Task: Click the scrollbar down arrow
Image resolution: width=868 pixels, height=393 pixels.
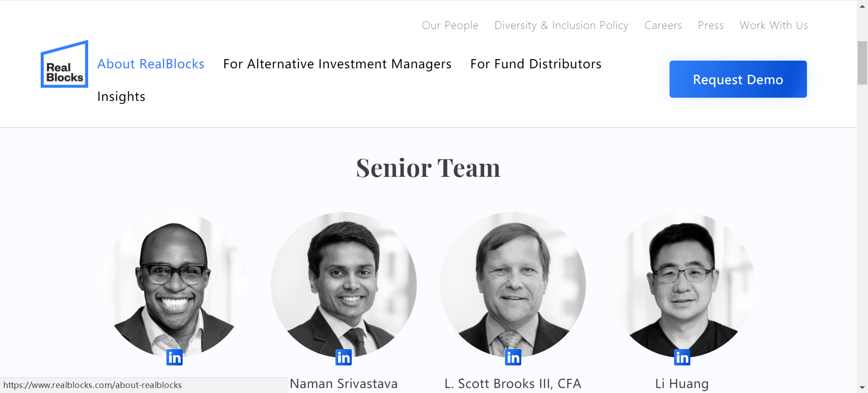Action: coord(862,388)
